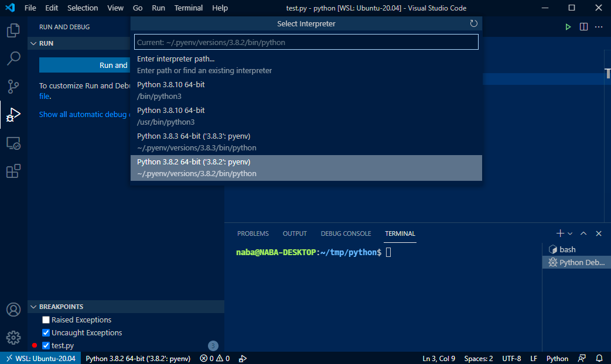
Task: Click the Run Python file play icon
Action: tap(568, 27)
